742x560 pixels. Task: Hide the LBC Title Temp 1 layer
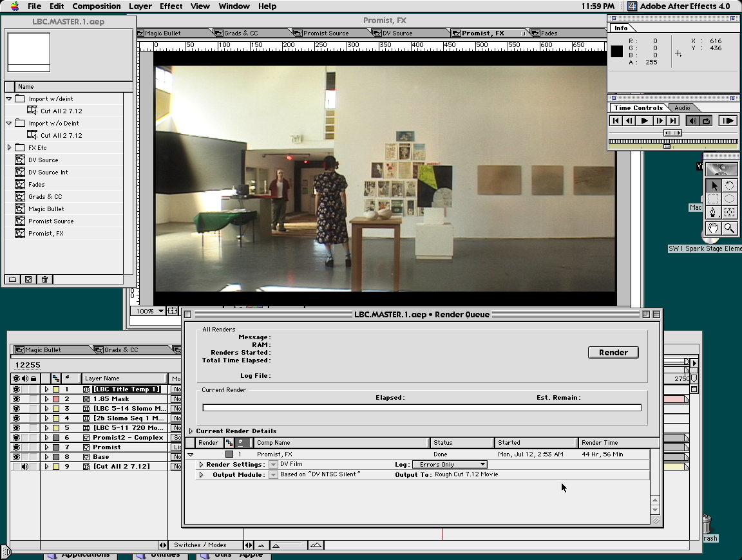coord(16,389)
